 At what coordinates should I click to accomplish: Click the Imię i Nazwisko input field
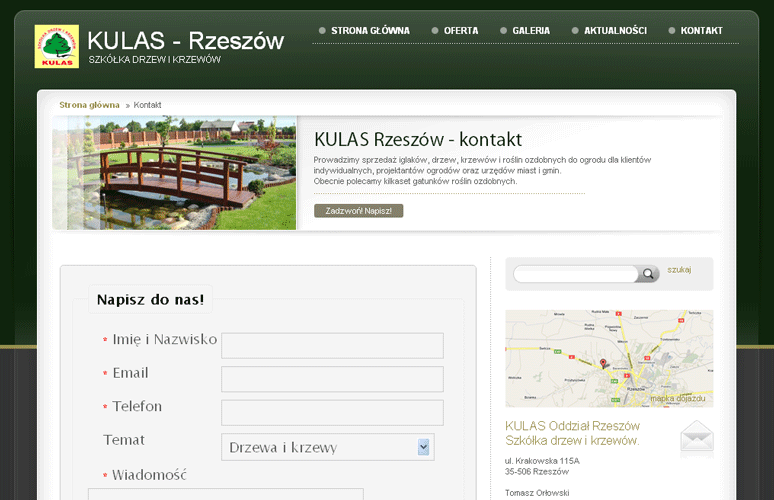point(332,346)
